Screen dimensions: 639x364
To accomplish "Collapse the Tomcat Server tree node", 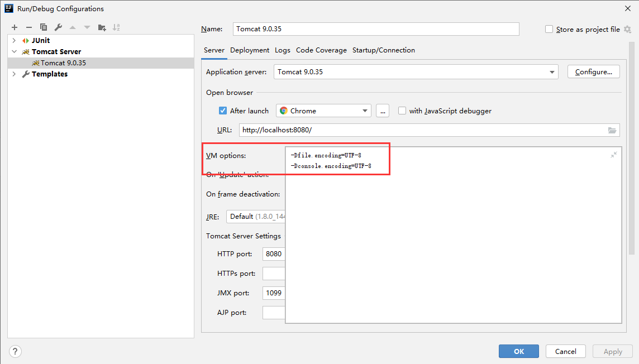I will (x=15, y=52).
